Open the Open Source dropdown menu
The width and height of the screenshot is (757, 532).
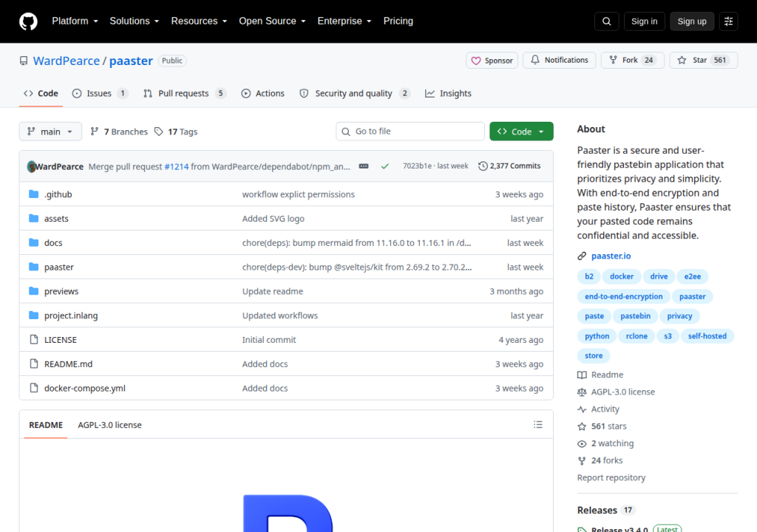(272, 21)
